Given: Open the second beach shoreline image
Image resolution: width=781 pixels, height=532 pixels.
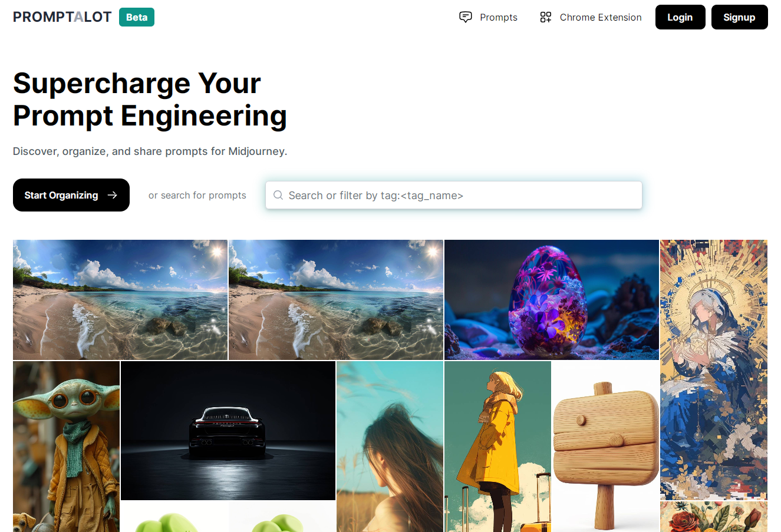Looking at the screenshot, I should pos(336,300).
